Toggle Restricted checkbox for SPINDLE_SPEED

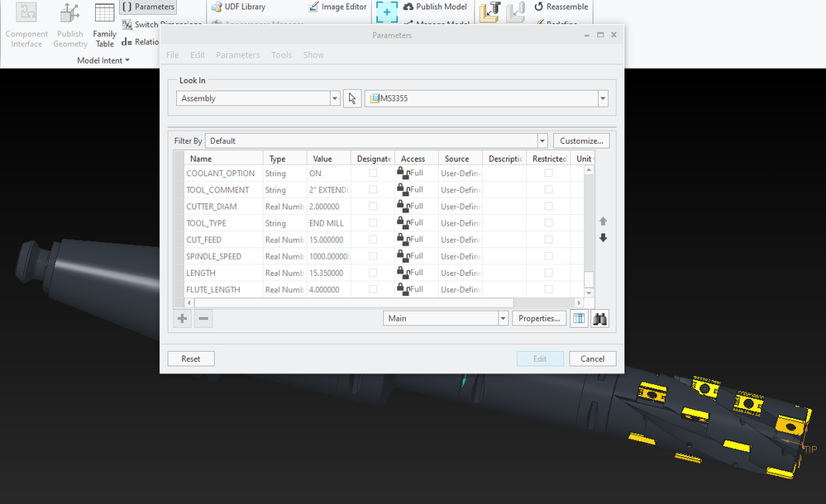pos(548,256)
